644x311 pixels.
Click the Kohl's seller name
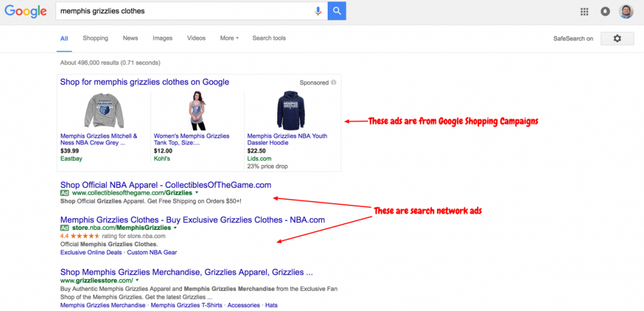pyautogui.click(x=162, y=158)
